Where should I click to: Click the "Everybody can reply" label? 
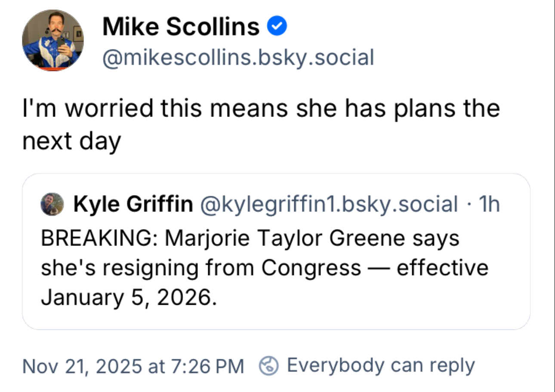coord(381,366)
